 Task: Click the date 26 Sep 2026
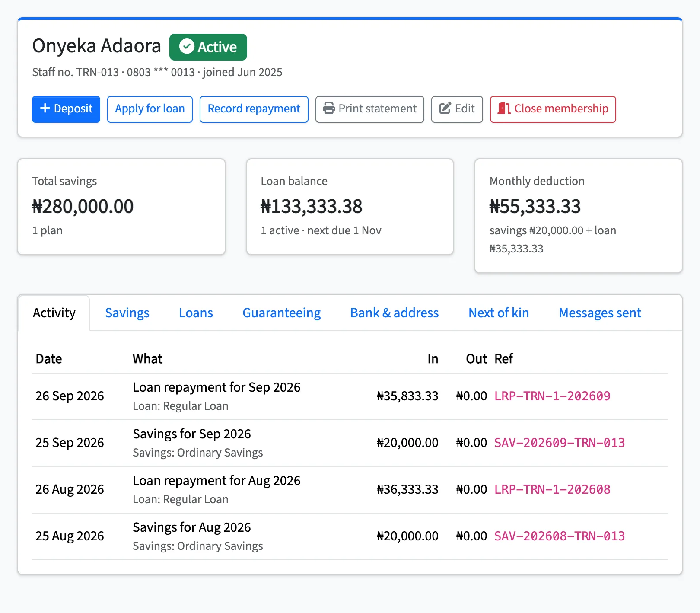point(70,396)
